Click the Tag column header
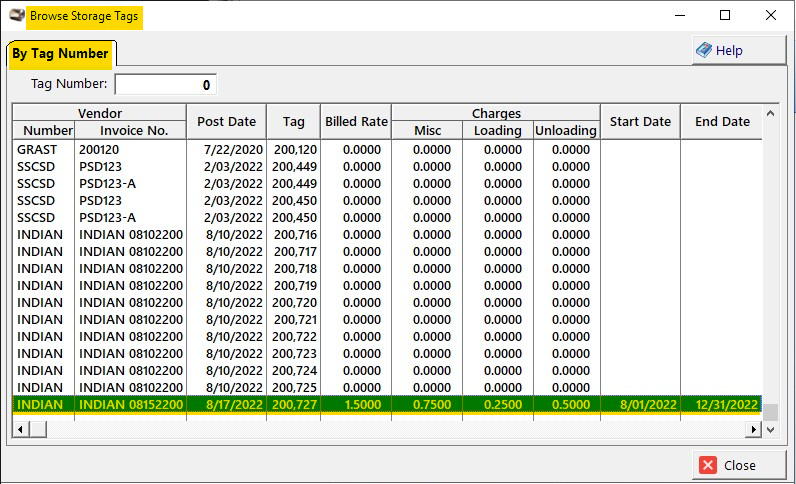 (x=293, y=122)
